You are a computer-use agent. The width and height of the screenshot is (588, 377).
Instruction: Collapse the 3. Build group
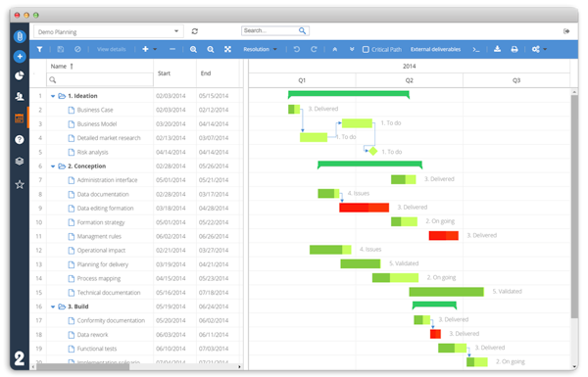[53, 306]
